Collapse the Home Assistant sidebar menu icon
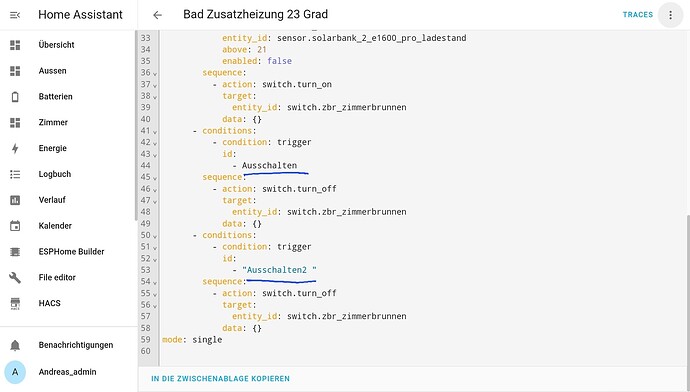Viewport: 690px width, 392px height. click(15, 15)
